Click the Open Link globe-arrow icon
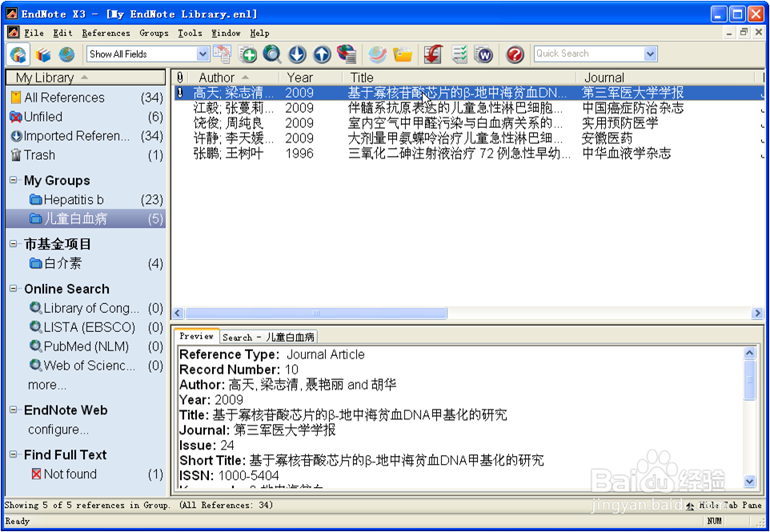This screenshot has width=770, height=532. click(x=377, y=54)
